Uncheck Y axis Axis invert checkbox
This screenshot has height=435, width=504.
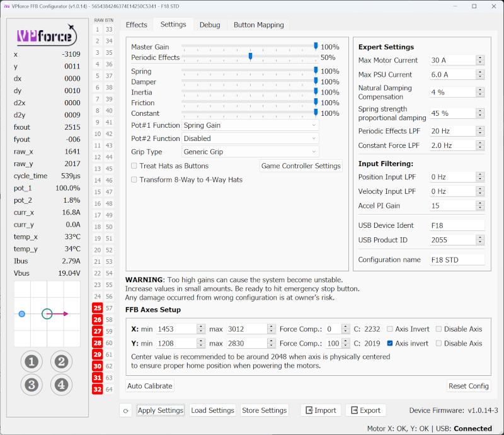click(x=390, y=343)
